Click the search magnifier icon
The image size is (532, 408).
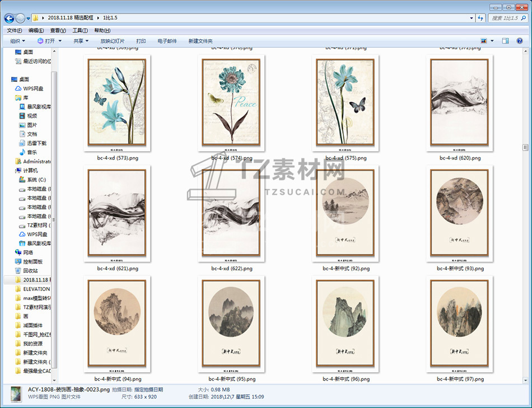pyautogui.click(x=524, y=18)
